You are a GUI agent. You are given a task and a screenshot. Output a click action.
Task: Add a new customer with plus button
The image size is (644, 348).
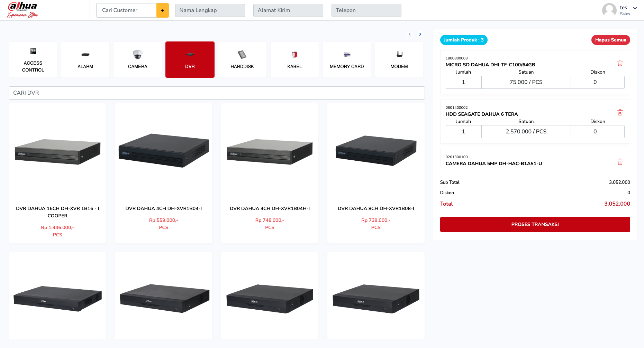(163, 10)
